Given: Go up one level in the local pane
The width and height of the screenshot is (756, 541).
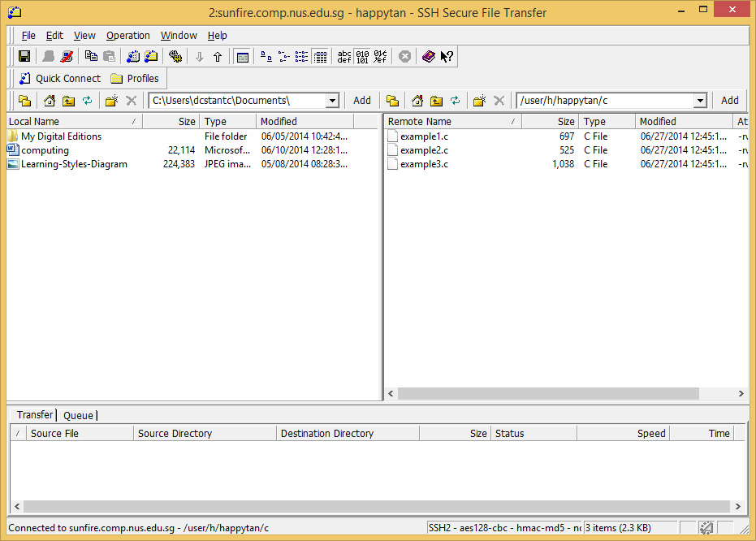Looking at the screenshot, I should (x=68, y=101).
